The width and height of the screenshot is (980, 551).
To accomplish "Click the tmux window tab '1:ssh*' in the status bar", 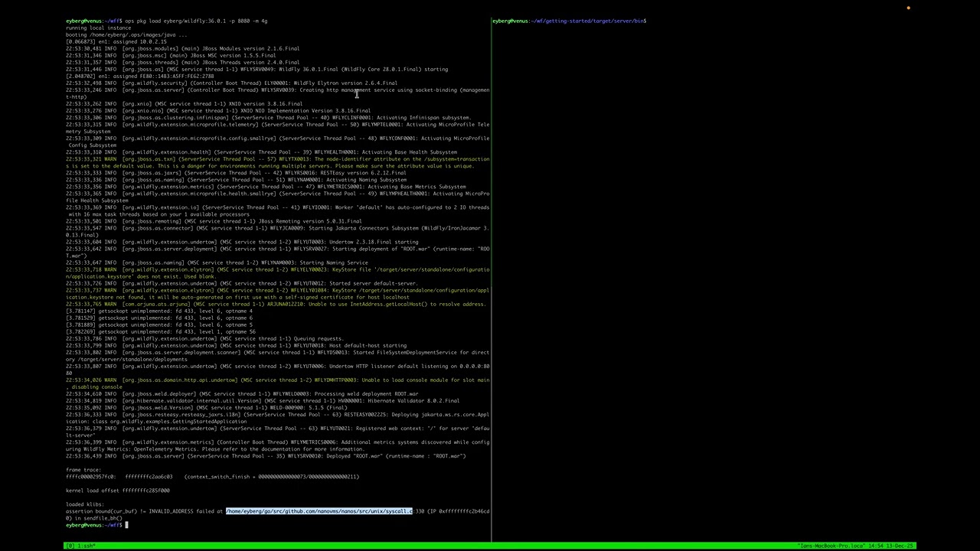I will pyautogui.click(x=85, y=546).
